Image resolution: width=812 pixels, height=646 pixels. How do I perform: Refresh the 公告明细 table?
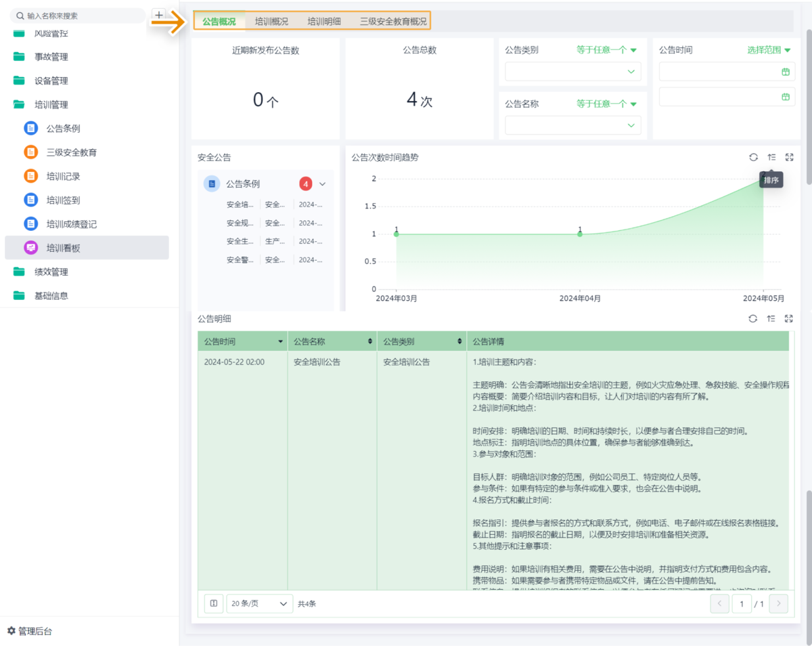[752, 318]
